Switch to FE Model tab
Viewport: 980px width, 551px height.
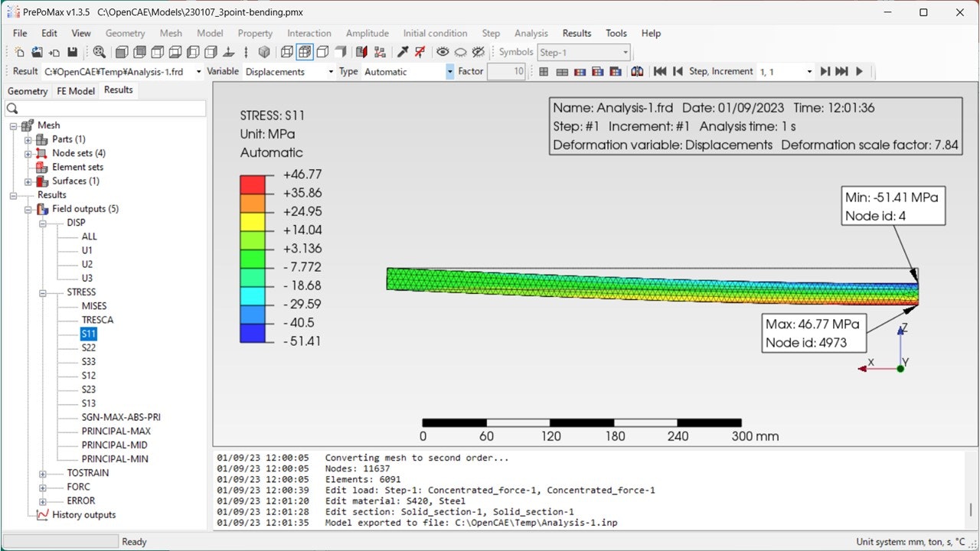point(76,91)
